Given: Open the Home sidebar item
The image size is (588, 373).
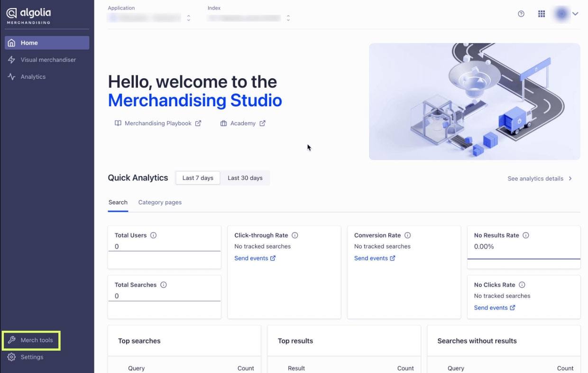Looking at the screenshot, I should click(47, 43).
